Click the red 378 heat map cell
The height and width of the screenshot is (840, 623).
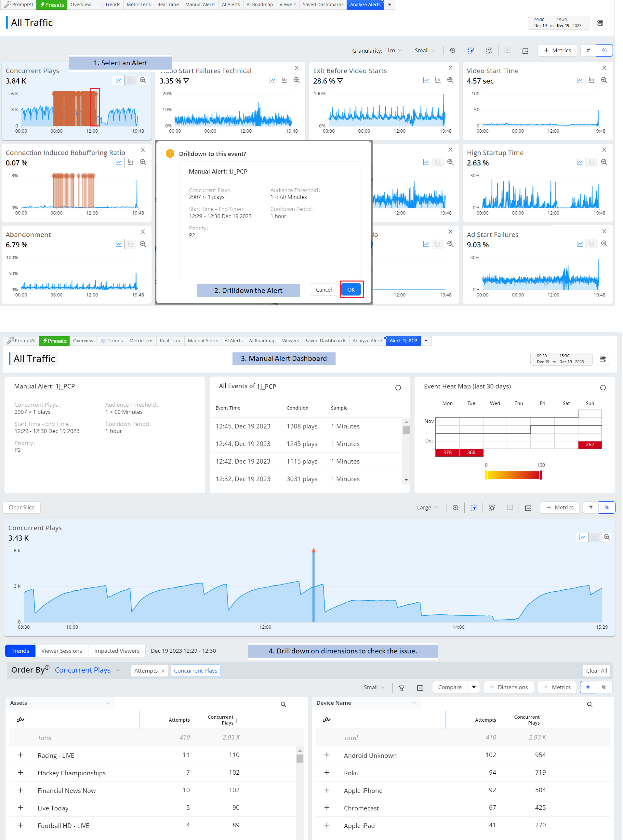(447, 453)
